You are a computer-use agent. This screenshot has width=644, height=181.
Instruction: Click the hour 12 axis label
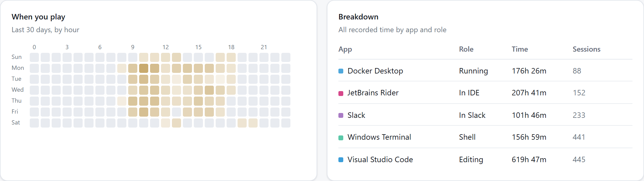166,47
